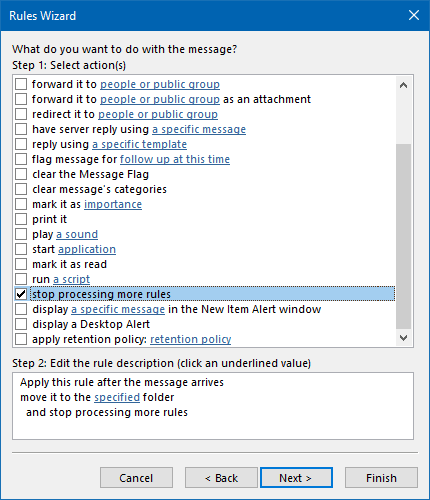The width and height of the screenshot is (430, 500).
Task: Click the actions list scrollbar thumb
Action: click(x=403, y=236)
